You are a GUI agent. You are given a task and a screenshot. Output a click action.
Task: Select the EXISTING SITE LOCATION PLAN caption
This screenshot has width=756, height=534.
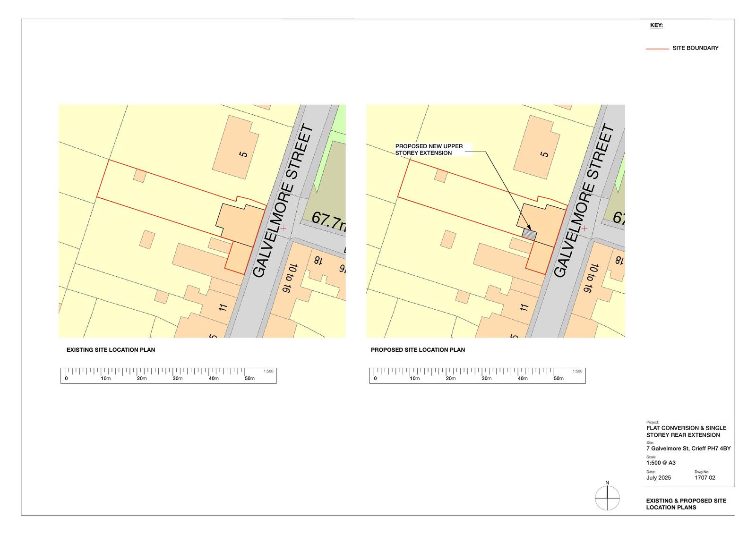[111, 350]
